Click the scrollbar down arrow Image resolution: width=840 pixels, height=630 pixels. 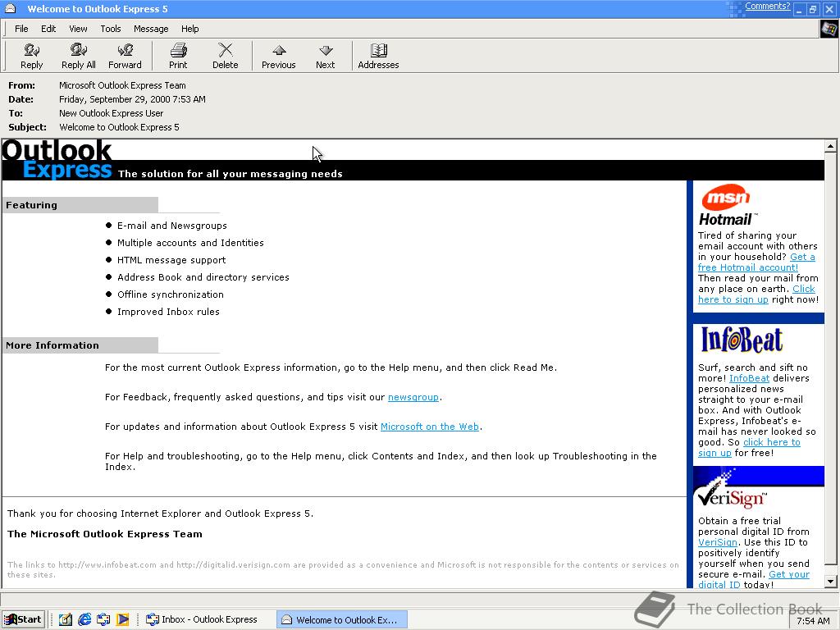830,582
